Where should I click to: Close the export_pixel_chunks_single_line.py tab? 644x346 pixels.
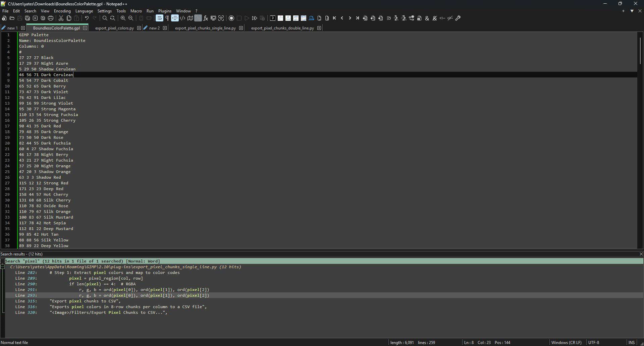[x=241, y=28]
